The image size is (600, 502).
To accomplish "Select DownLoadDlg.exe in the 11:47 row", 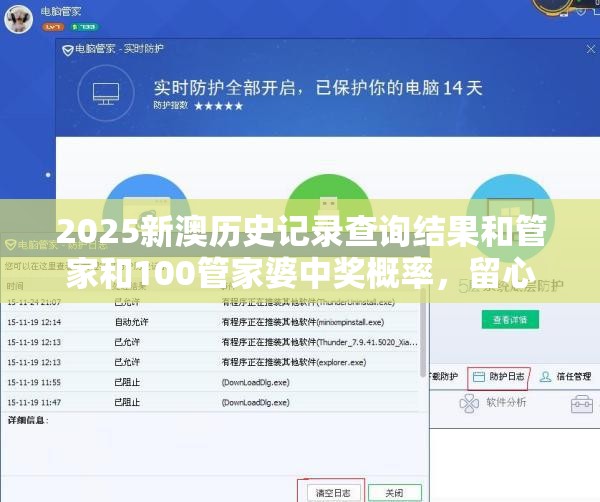I will pyautogui.click(x=256, y=403).
